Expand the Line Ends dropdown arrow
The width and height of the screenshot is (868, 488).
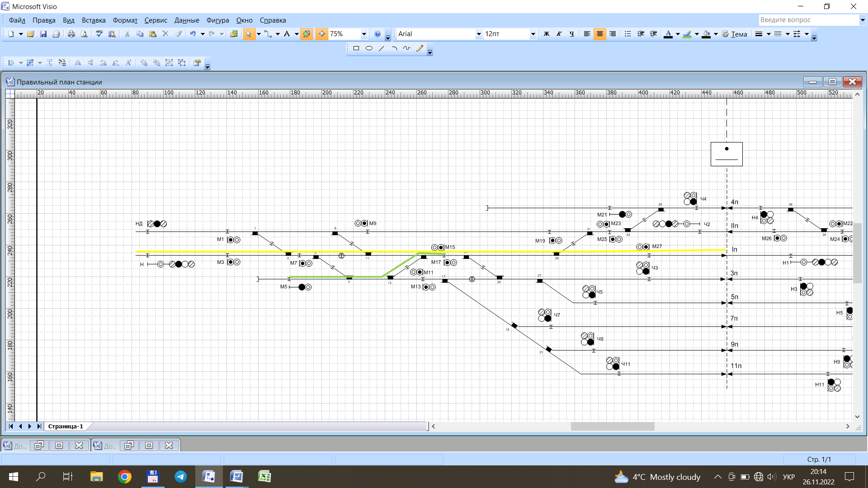point(806,34)
